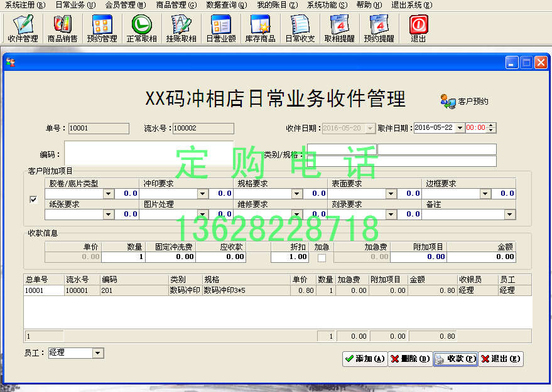Open 预约管理 toolbar icon
This screenshot has width=552, height=392.
pyautogui.click(x=102, y=28)
